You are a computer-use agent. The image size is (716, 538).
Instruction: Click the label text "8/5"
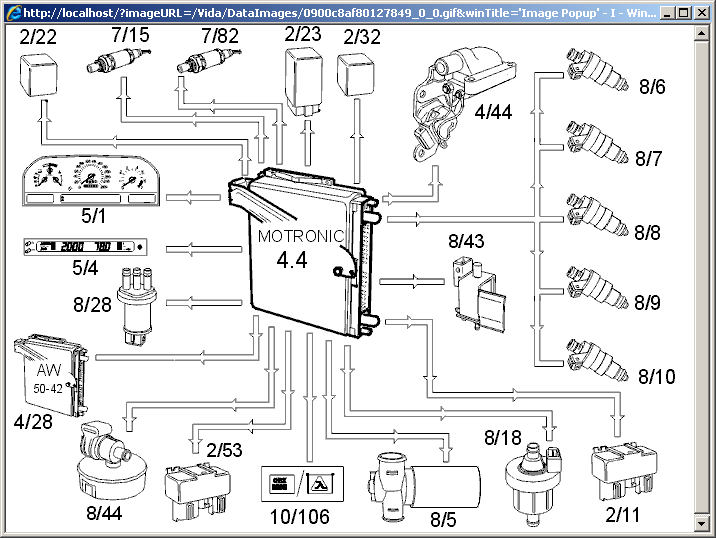click(x=443, y=520)
